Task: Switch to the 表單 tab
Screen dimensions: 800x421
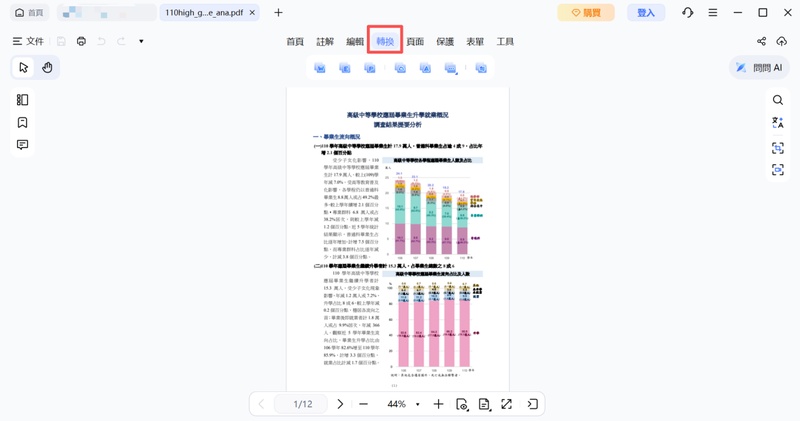Action: point(475,42)
